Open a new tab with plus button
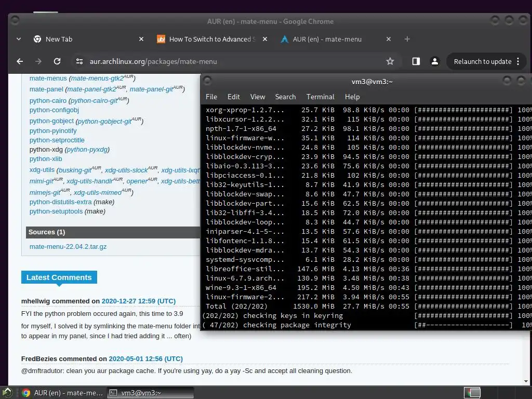Image resolution: width=532 pixels, height=399 pixels. click(407, 39)
